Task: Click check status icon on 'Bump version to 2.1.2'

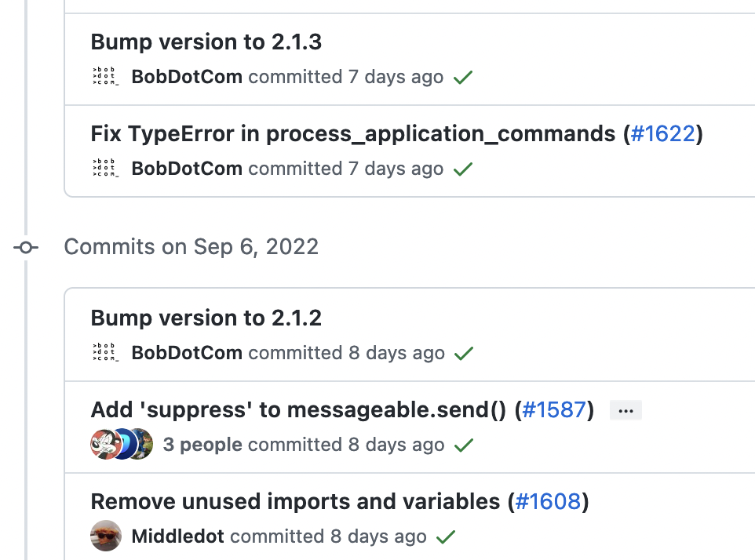Action: point(462,353)
